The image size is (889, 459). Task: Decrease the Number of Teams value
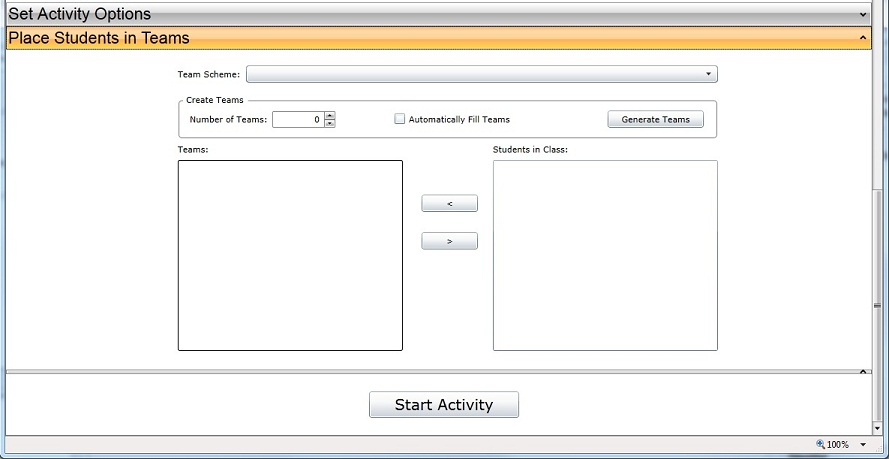(x=330, y=124)
